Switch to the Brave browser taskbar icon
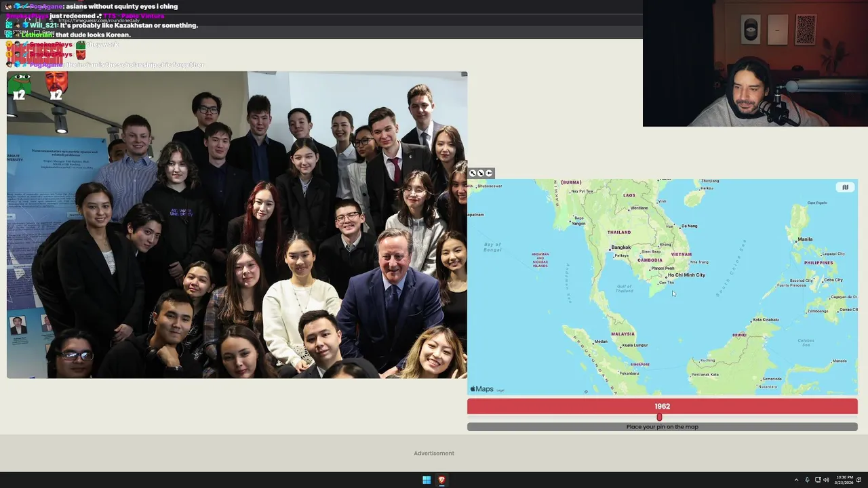The width and height of the screenshot is (868, 488). [441, 480]
